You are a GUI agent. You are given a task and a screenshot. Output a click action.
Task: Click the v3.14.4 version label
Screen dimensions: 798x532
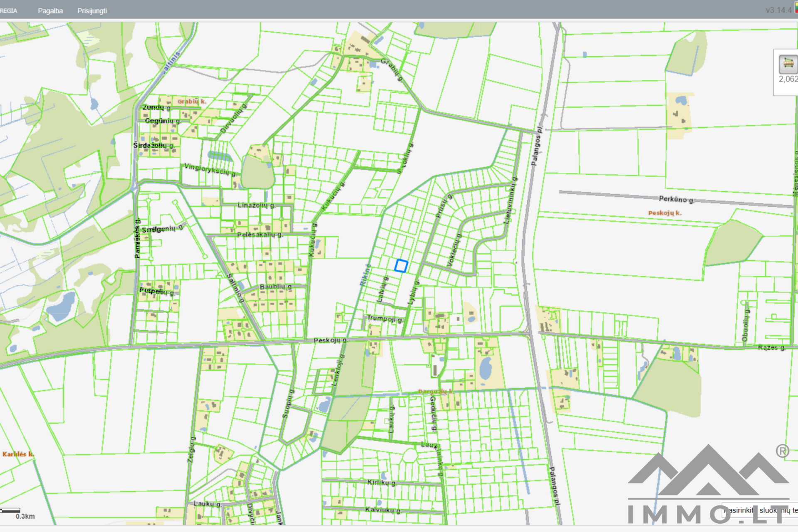[778, 10]
